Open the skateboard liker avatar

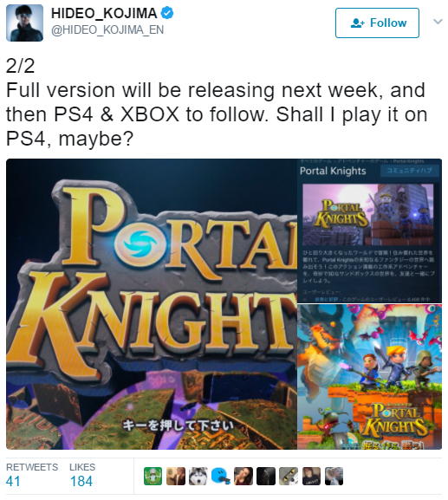[289, 477]
